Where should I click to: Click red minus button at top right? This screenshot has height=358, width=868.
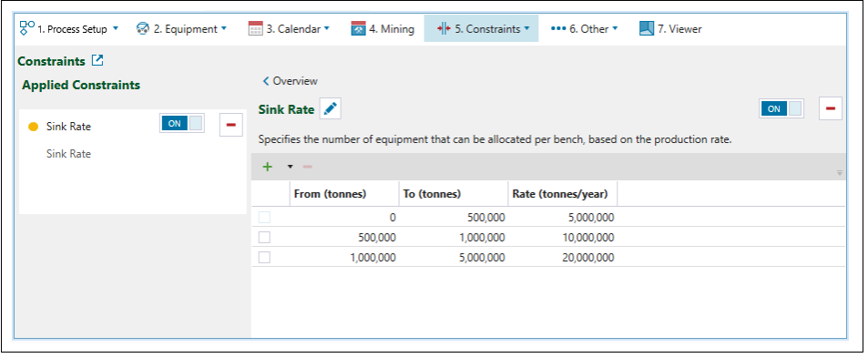coord(831,108)
